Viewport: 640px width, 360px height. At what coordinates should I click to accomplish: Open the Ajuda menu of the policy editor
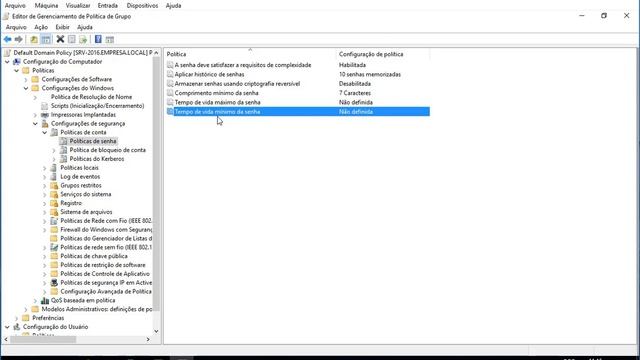(85, 27)
